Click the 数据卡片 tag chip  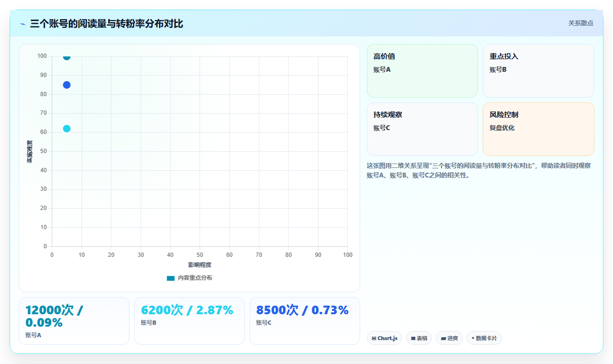(484, 338)
